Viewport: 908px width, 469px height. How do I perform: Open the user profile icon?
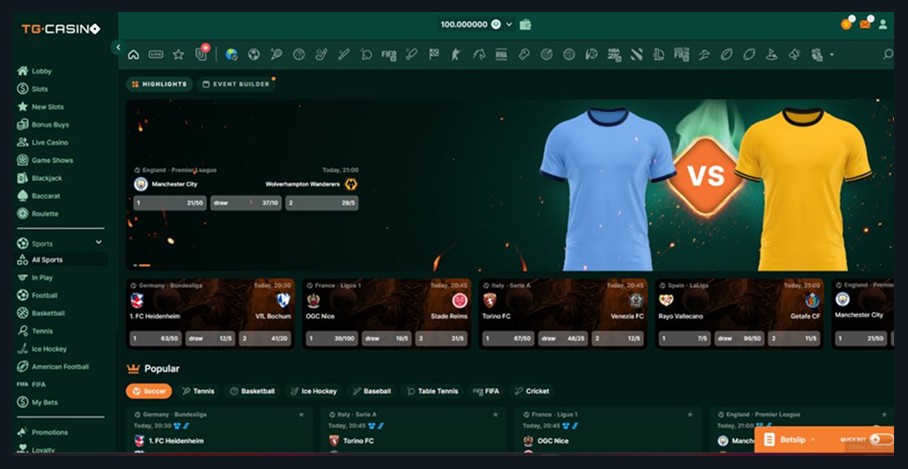click(x=883, y=24)
